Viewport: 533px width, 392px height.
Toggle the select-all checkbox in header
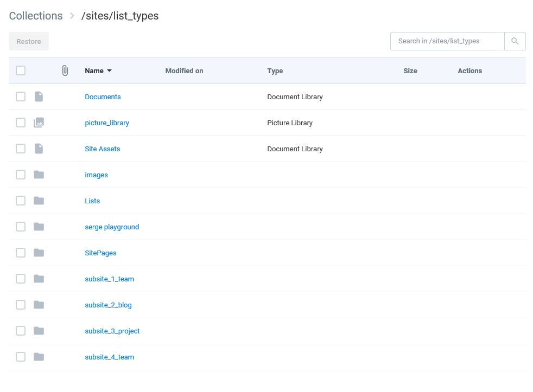click(x=21, y=70)
